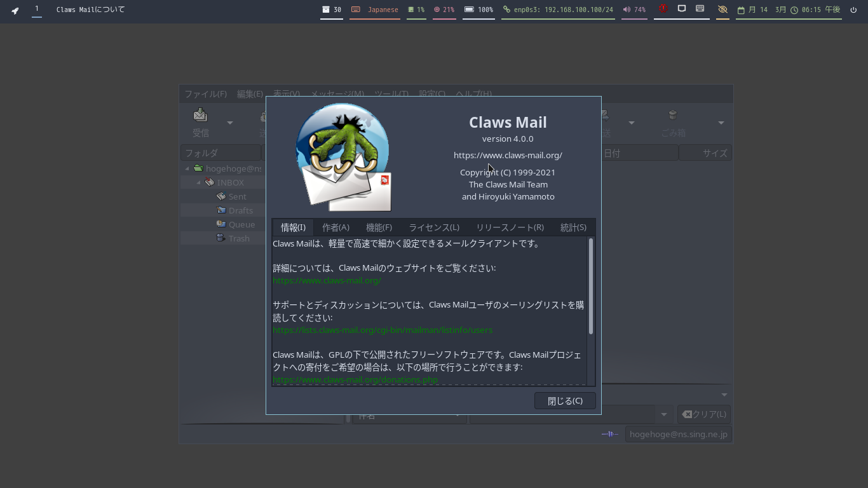This screenshot has width=868, height=488.
Task: Select the Drafts folder
Action: (240, 210)
